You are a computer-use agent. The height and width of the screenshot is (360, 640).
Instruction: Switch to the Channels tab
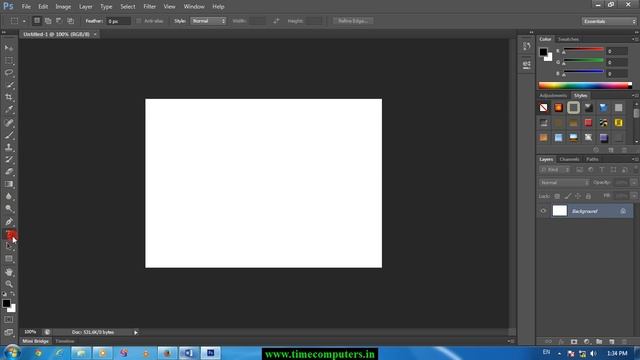569,159
